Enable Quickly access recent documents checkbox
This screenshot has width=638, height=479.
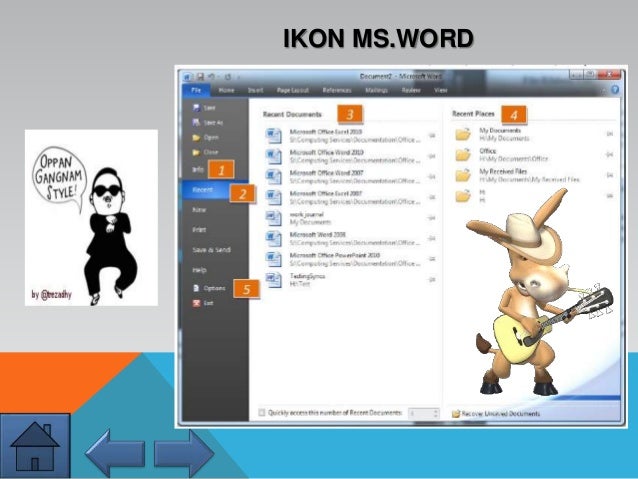262,413
